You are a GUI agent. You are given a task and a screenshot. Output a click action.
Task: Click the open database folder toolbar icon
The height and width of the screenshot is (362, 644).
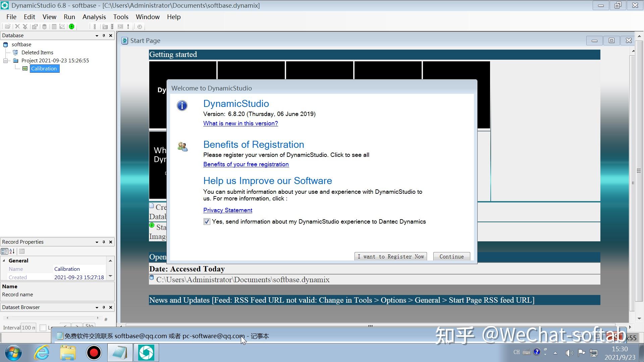click(7, 26)
